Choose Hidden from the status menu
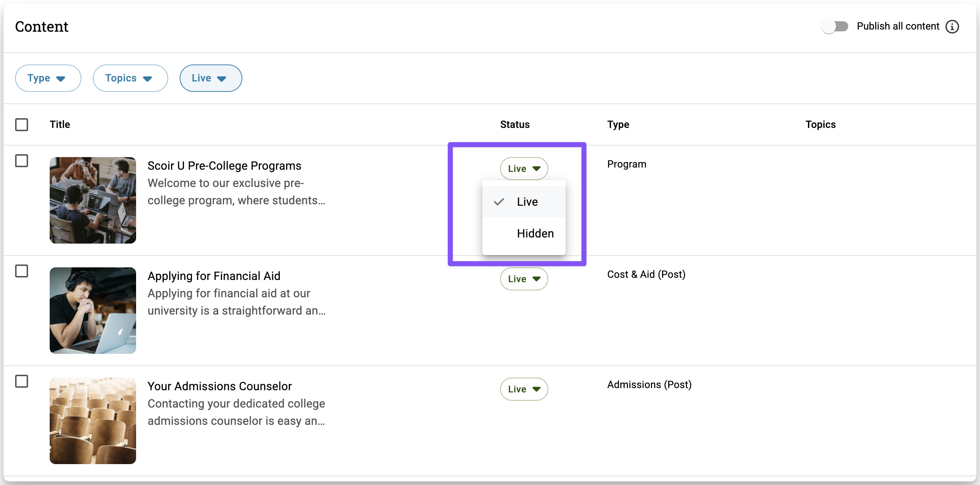This screenshot has height=485, width=980. [535, 233]
